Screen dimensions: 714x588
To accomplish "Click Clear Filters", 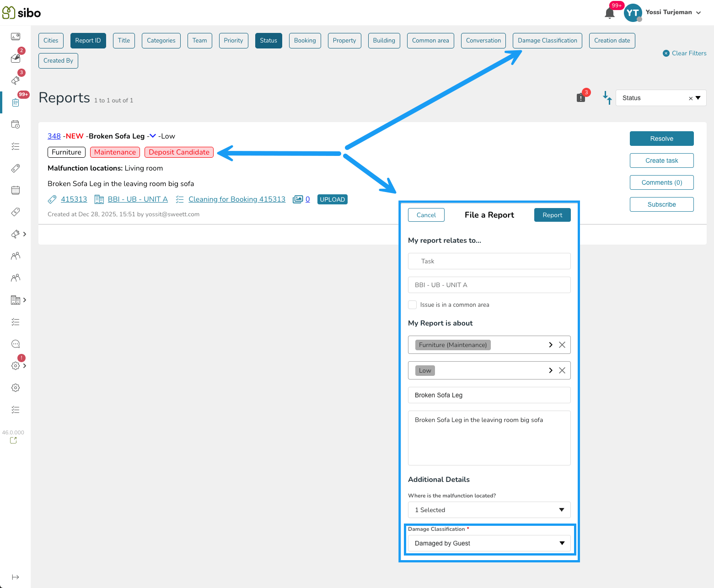I will click(685, 53).
